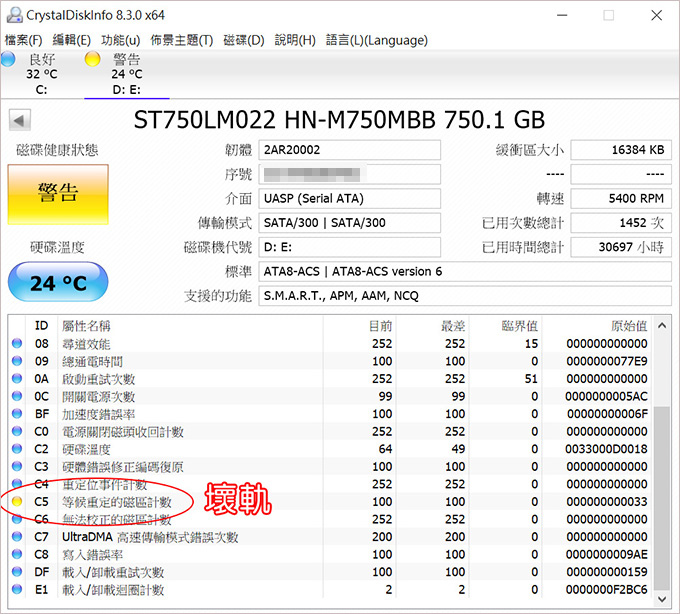Click the rotation rate value 5400 RPM

(621, 199)
